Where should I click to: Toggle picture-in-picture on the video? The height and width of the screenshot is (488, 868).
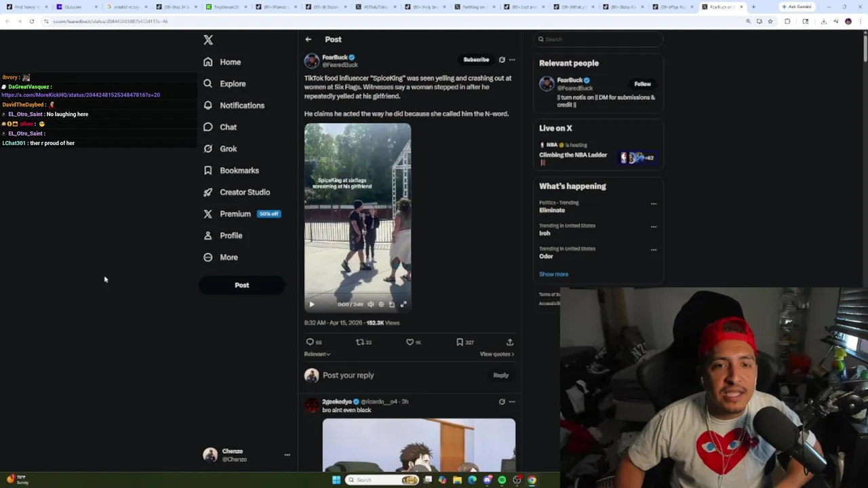pos(392,304)
